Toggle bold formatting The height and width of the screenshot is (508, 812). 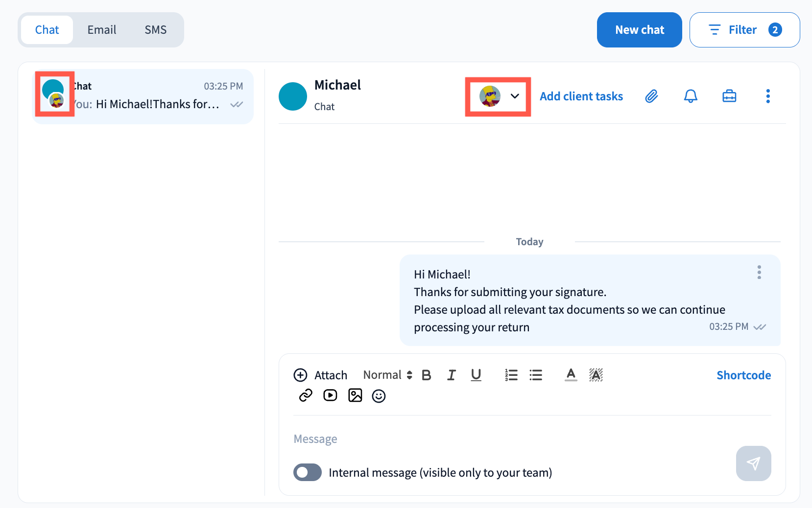[x=427, y=375]
